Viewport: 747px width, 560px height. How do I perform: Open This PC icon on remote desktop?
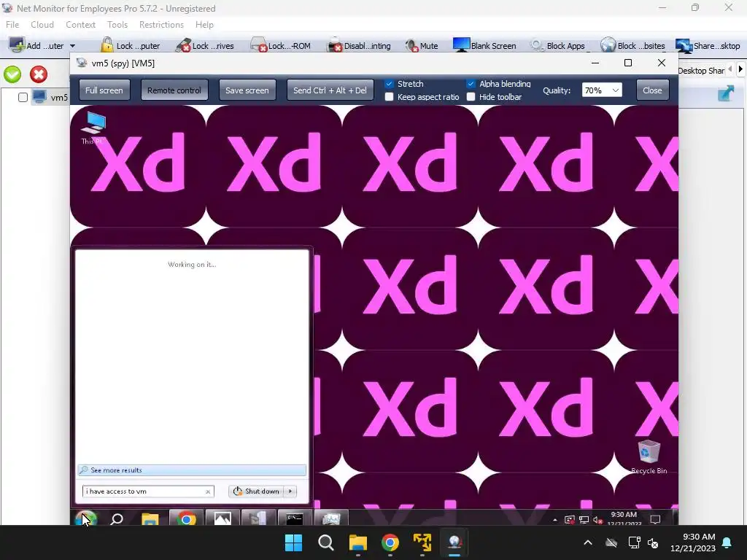(93, 128)
